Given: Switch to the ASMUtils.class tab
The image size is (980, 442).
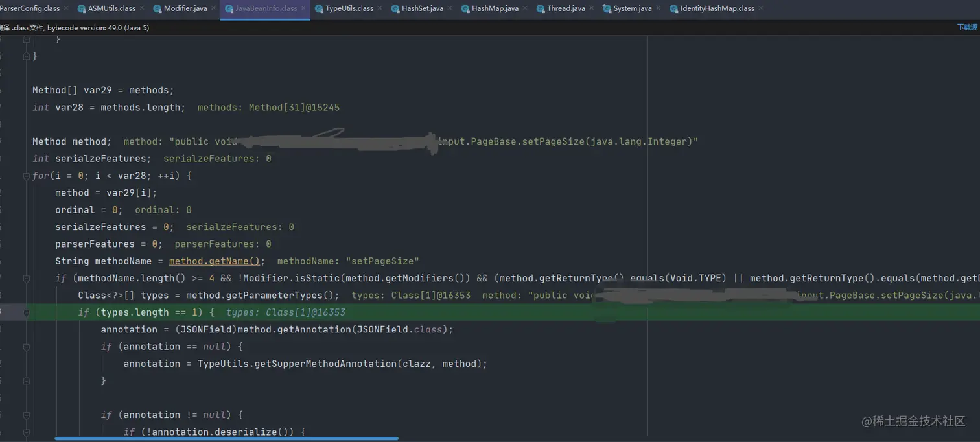Looking at the screenshot, I should (111, 8).
